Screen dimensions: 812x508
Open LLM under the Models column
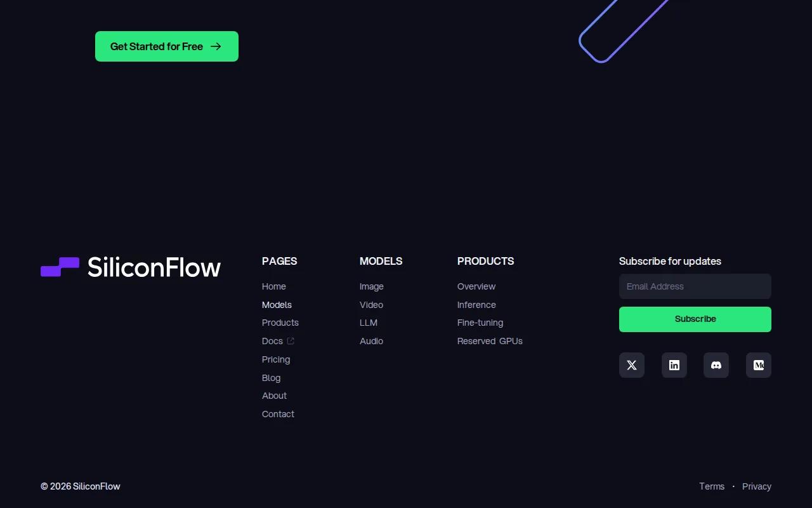click(x=369, y=323)
